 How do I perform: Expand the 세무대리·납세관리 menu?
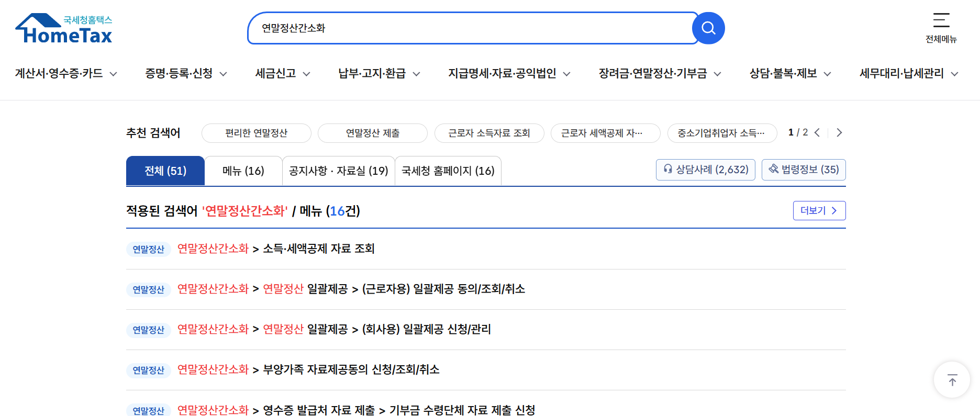(909, 74)
